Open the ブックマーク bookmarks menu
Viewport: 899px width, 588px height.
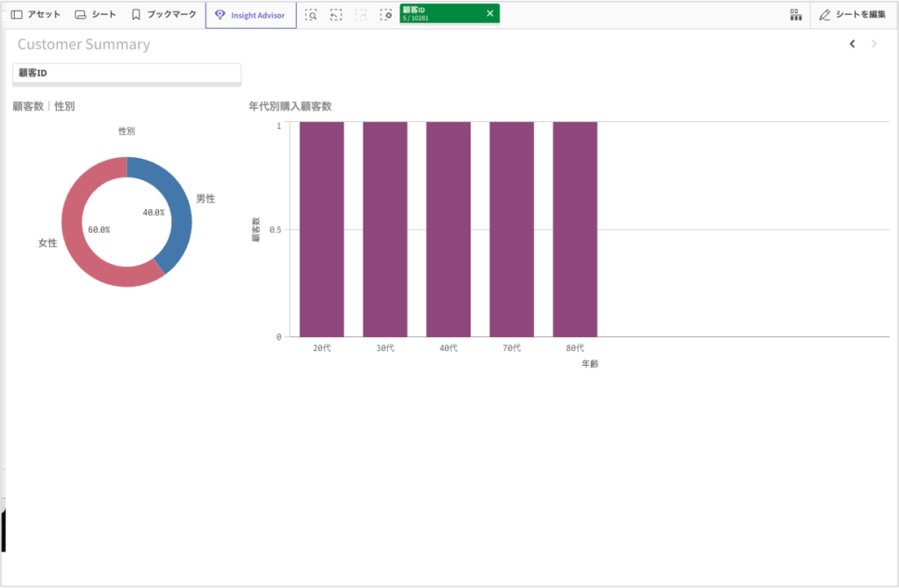pyautogui.click(x=163, y=15)
